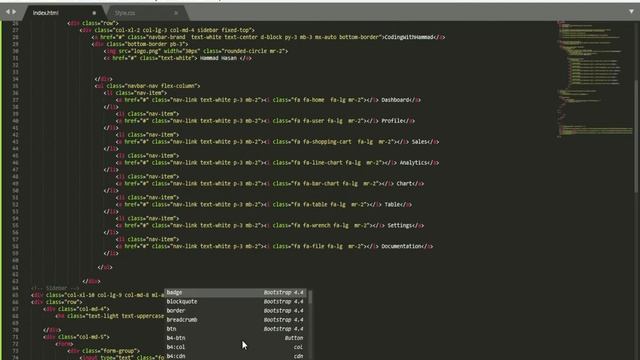Click 'text-light text-uppercase' class text
Screen dimensions: 640x360
pos(124,316)
